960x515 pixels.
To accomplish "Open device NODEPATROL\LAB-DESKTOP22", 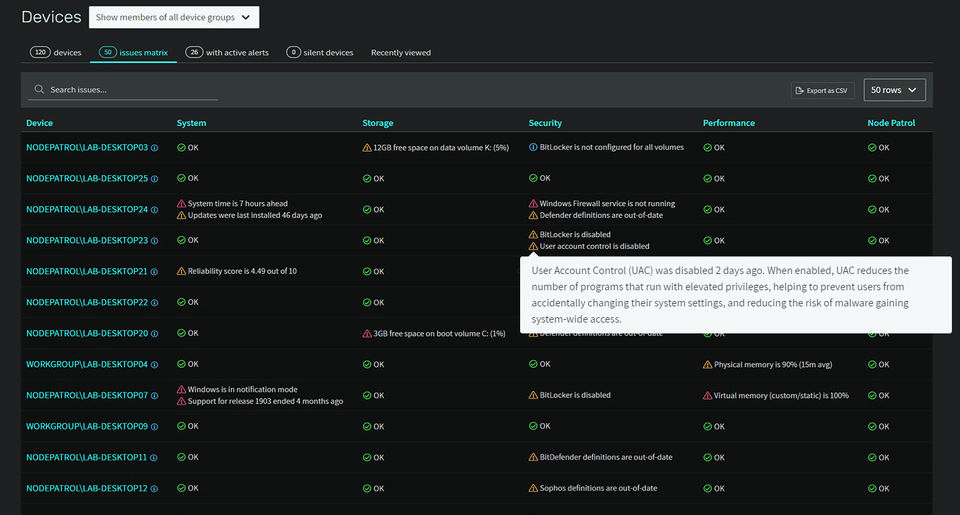I will [87, 302].
